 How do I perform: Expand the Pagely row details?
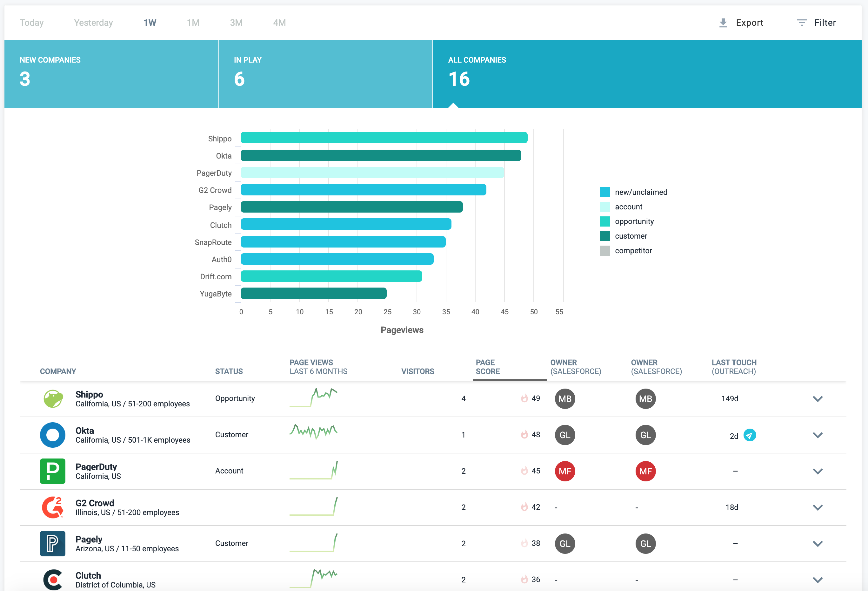click(x=818, y=544)
